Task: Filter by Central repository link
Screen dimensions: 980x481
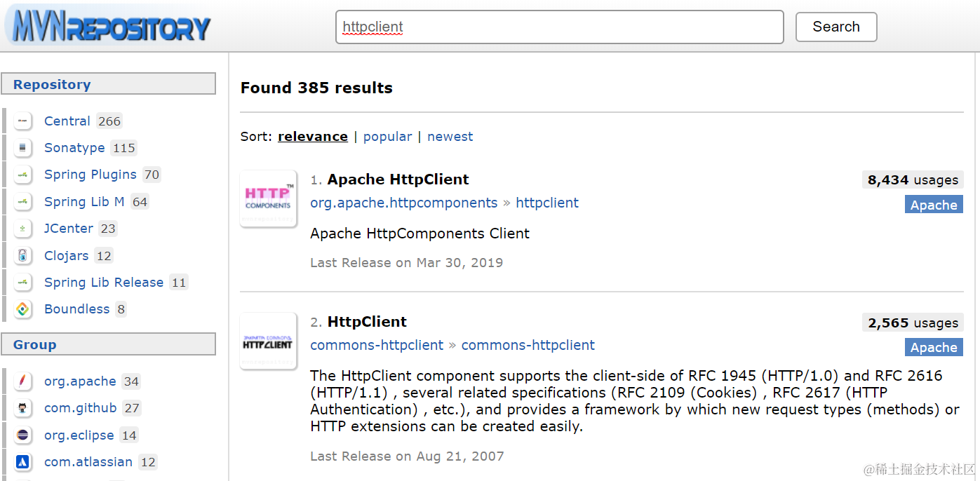Action: (x=67, y=121)
